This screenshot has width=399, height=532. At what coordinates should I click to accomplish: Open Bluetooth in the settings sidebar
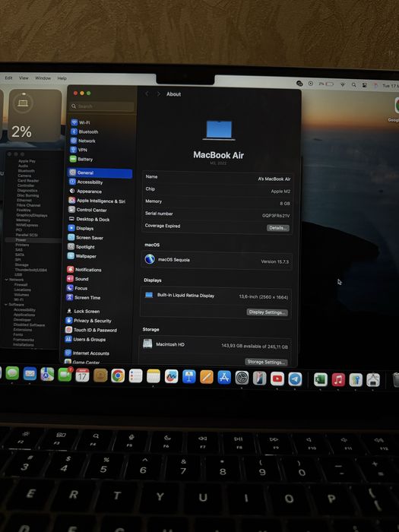tap(84, 131)
